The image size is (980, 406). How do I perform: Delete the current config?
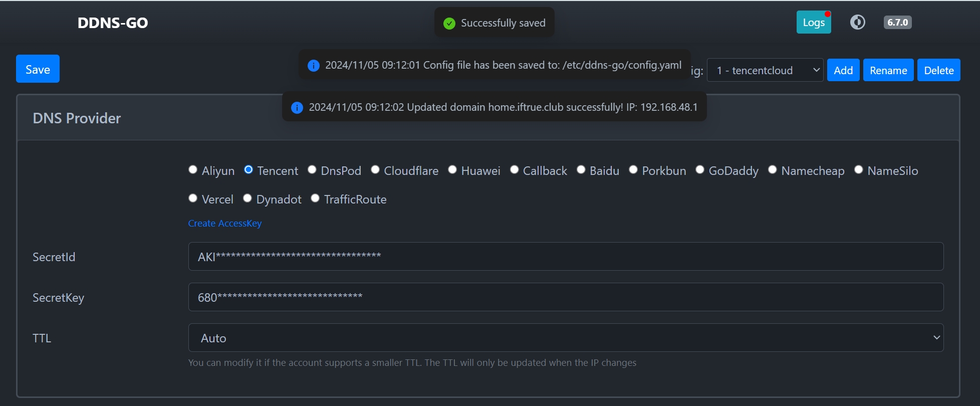coord(938,70)
